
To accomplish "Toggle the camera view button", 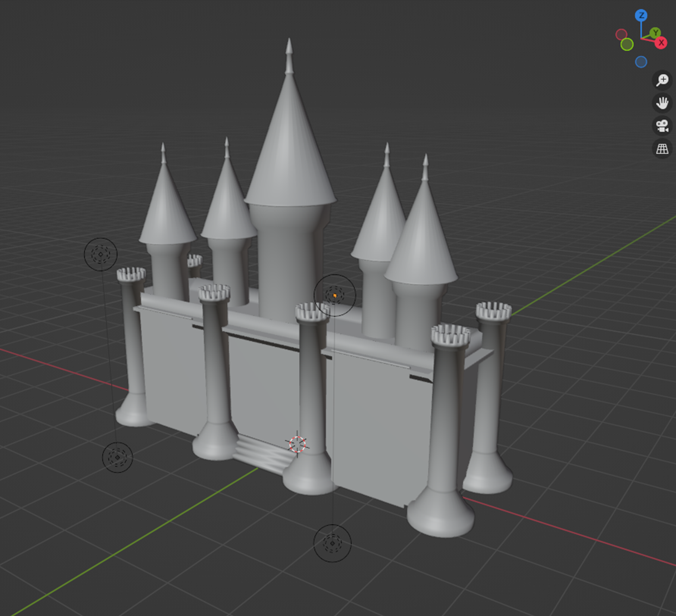I will click(662, 126).
